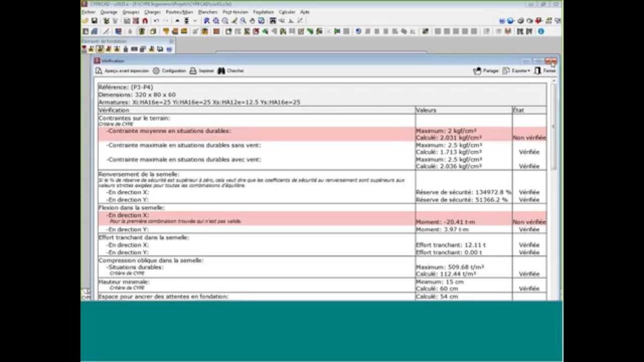Click the Partager share icon
This screenshot has height=362, width=644.
[x=477, y=71]
